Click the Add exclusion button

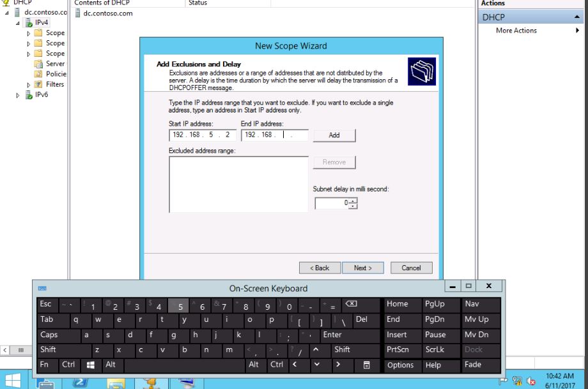pyautogui.click(x=334, y=135)
